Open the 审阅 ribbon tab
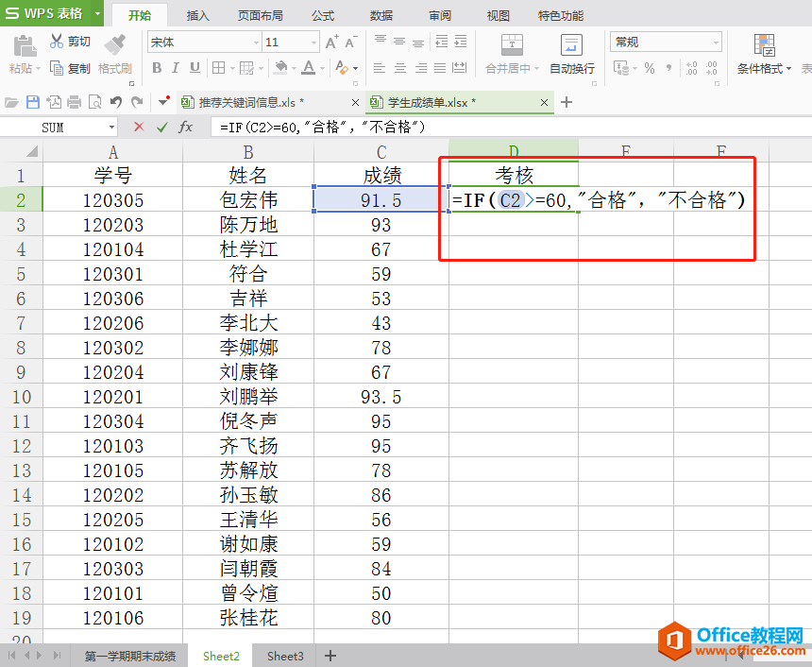Image resolution: width=812 pixels, height=667 pixels. [440, 15]
